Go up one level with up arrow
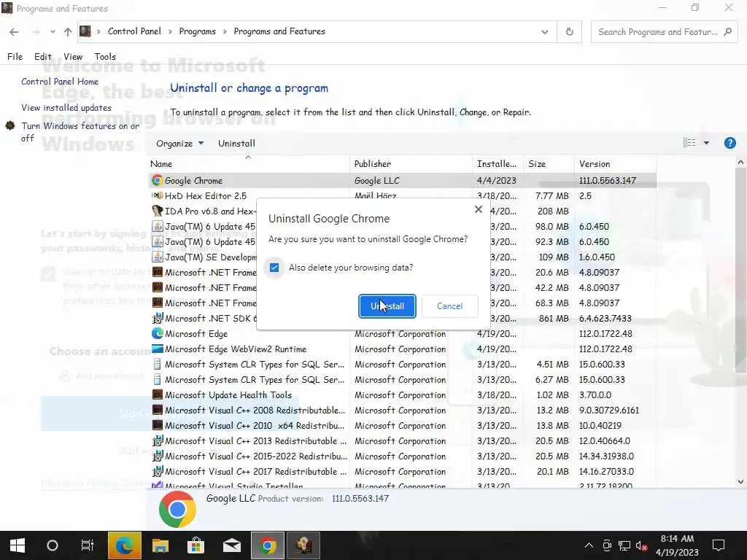 coord(68,32)
